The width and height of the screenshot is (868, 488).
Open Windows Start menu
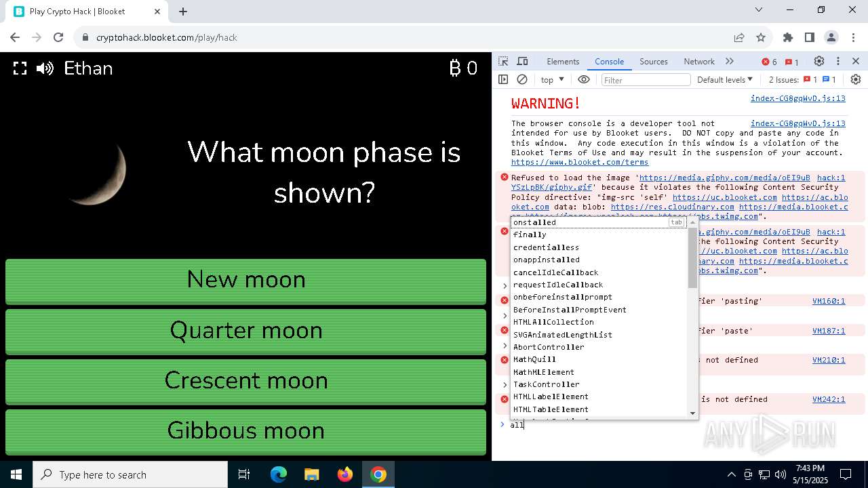click(16, 474)
